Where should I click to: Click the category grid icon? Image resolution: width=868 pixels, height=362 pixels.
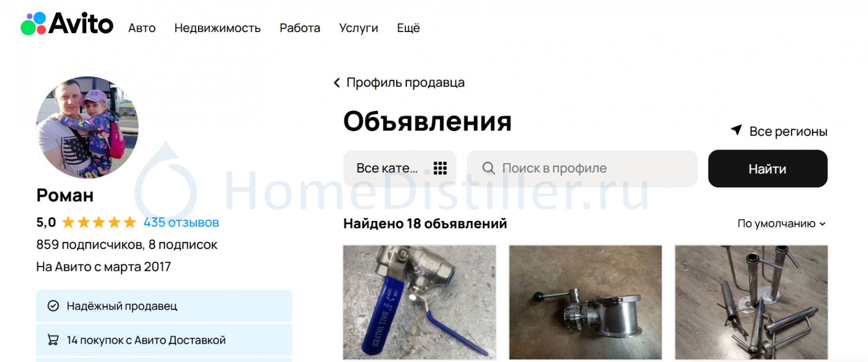click(x=440, y=169)
